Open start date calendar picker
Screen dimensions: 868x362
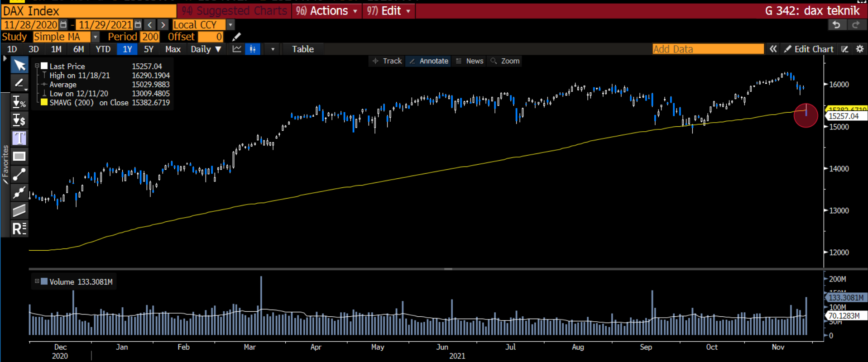coord(63,24)
